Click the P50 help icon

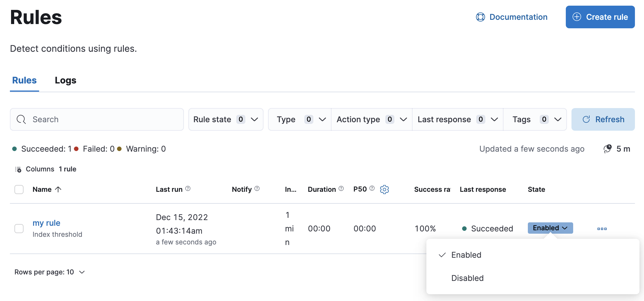(372, 188)
